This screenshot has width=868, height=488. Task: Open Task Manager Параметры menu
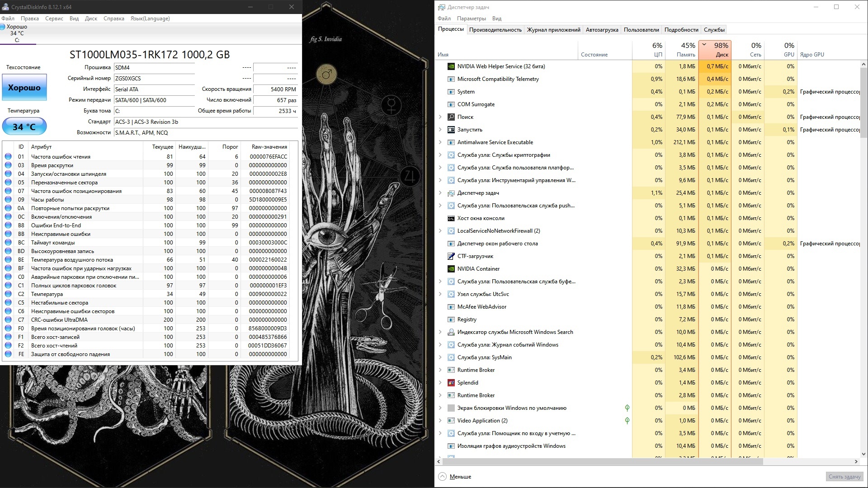(471, 19)
